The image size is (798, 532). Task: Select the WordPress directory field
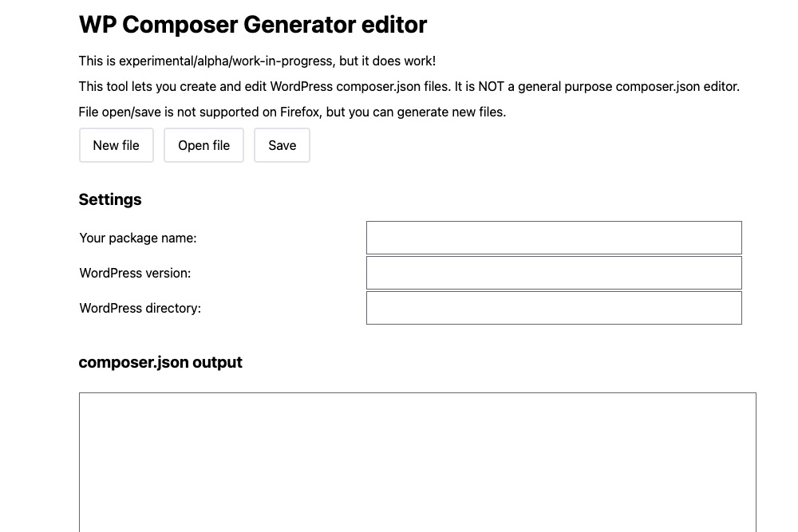[x=553, y=307]
